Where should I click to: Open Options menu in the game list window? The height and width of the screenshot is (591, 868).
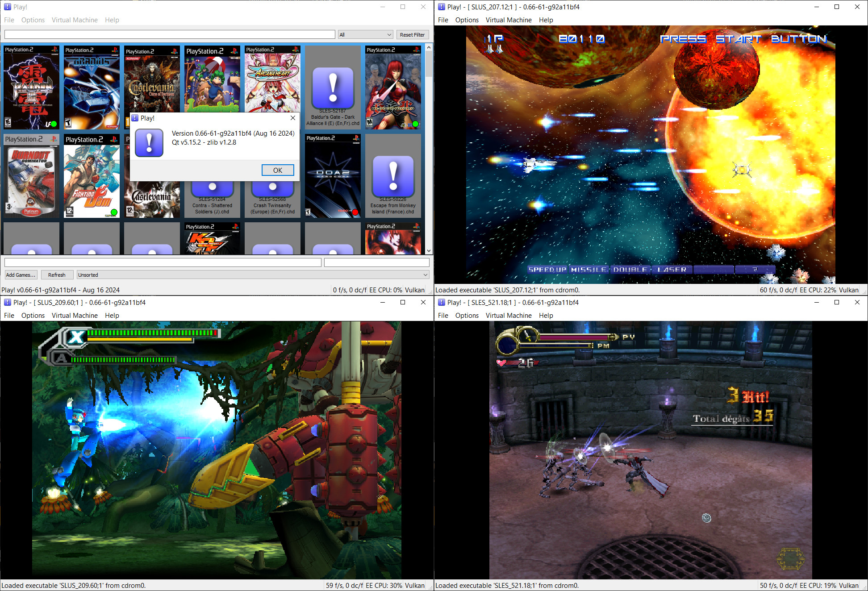33,20
